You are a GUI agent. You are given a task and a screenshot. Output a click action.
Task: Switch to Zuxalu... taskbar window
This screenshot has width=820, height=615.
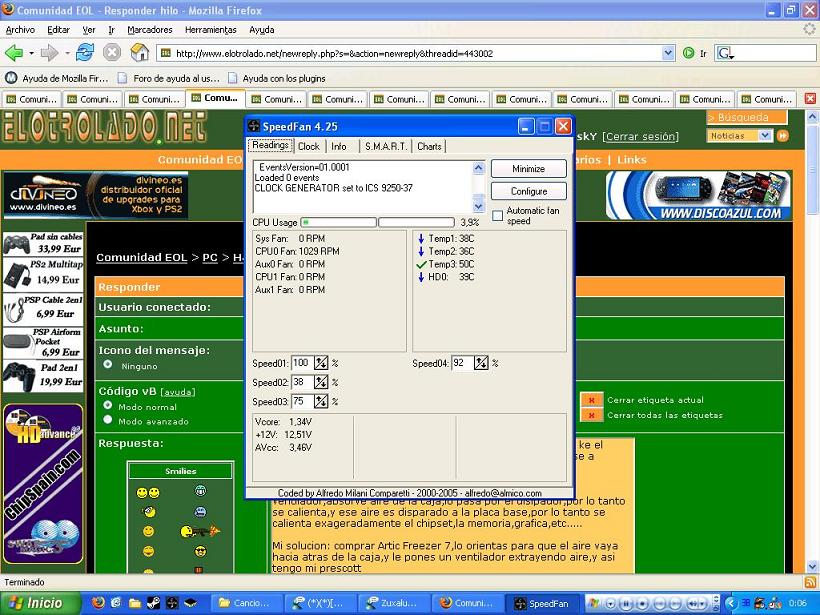click(395, 603)
